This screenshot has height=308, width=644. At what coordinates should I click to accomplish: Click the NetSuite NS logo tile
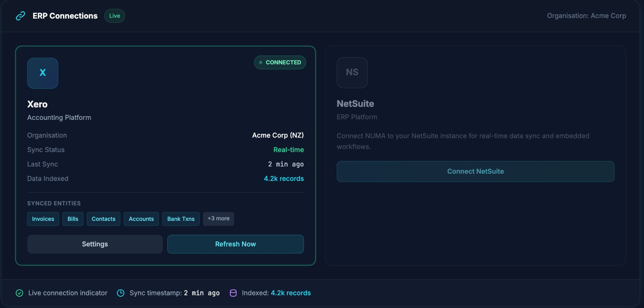click(352, 73)
